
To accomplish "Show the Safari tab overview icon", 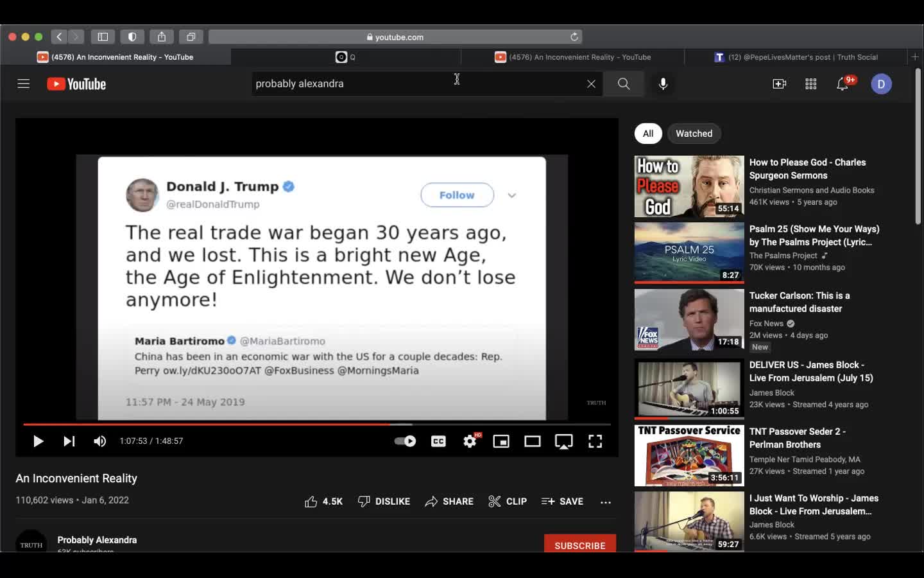I will pos(191,37).
